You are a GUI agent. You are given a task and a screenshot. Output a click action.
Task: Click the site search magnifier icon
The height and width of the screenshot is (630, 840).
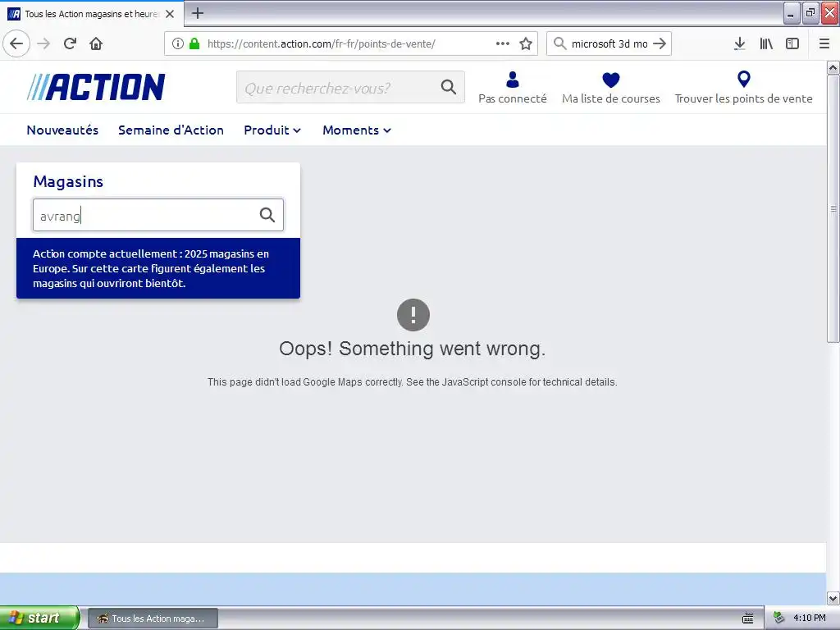coord(449,87)
